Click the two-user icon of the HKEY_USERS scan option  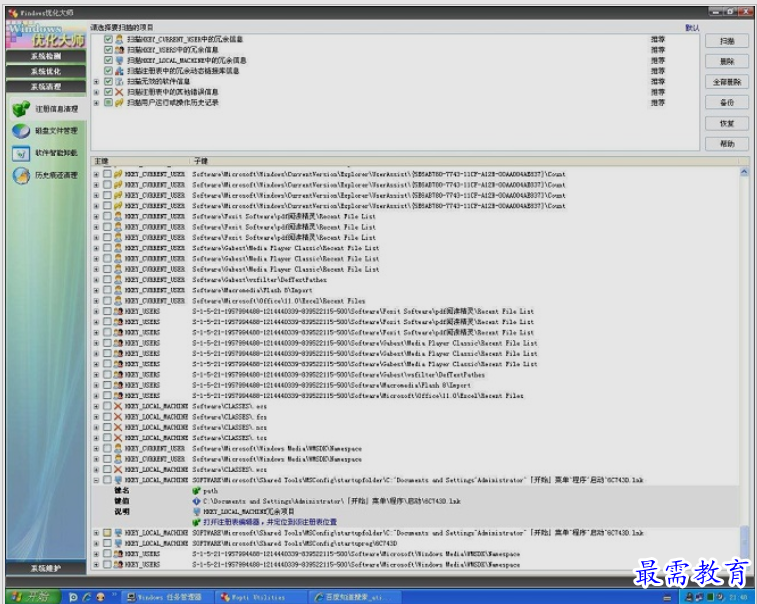coord(119,50)
